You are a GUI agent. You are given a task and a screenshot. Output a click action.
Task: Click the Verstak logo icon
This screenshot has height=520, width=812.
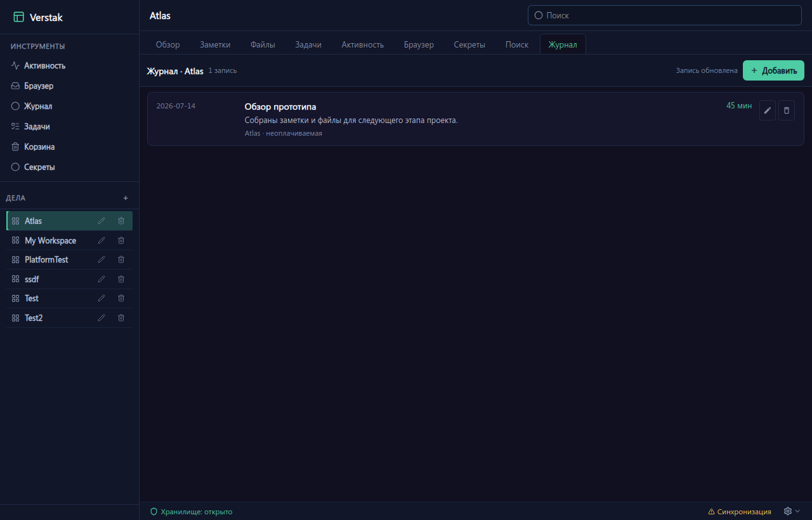point(18,18)
